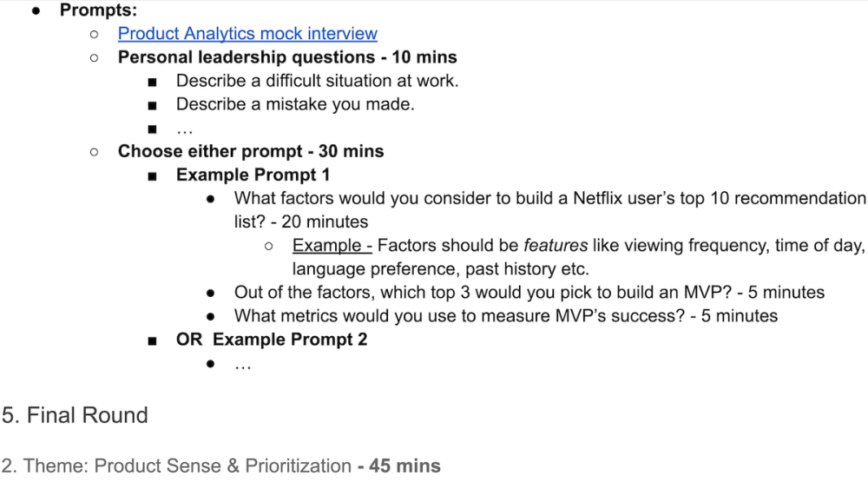Click the bold '- 45 mins' text
The image size is (868, 489).
tap(399, 466)
